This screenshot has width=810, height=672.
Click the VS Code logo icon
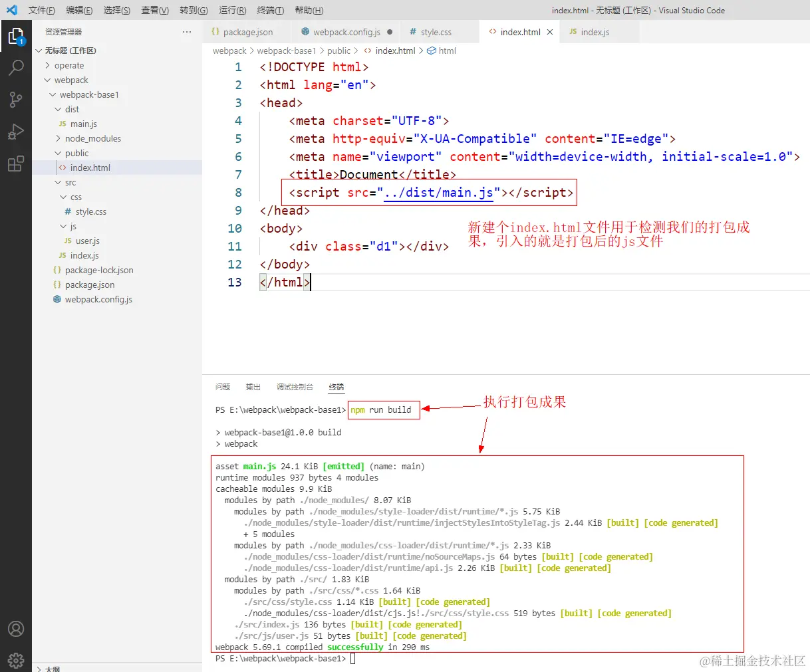click(12, 10)
